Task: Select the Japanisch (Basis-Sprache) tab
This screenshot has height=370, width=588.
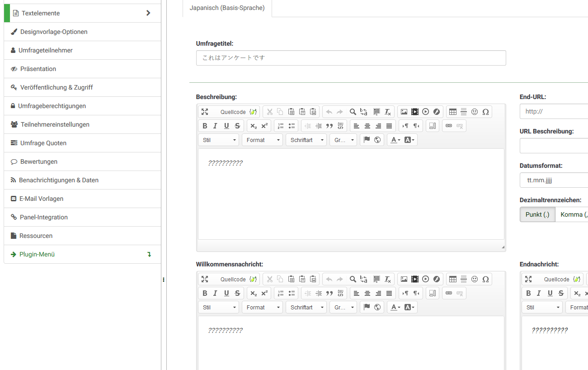Action: tap(227, 8)
